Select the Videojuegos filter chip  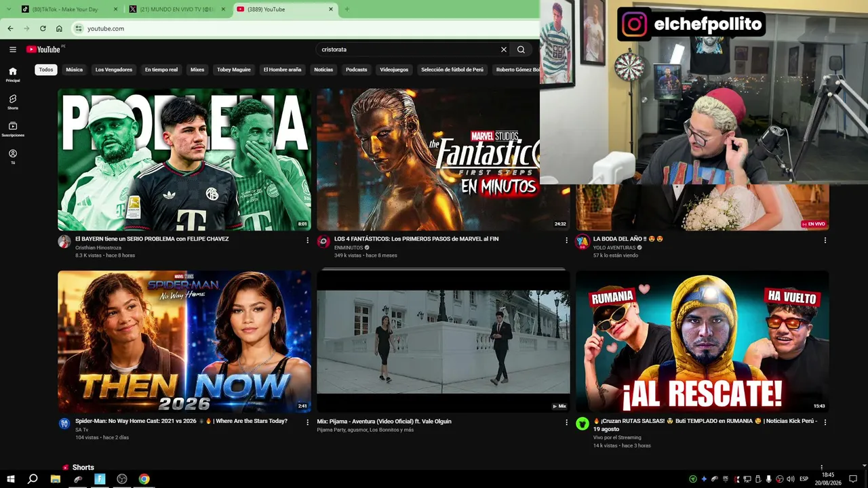pyautogui.click(x=394, y=70)
